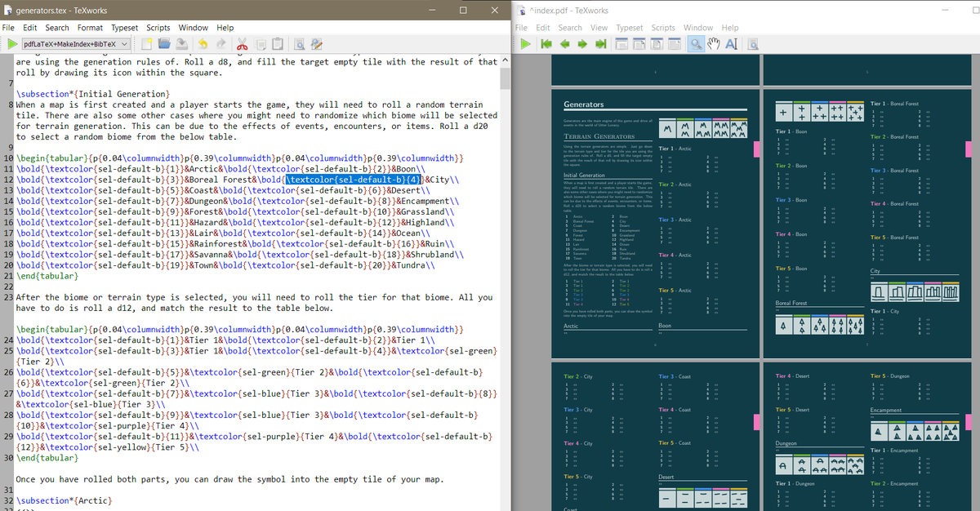Click the green Typeset button in the generators.tex editor
The height and width of the screenshot is (511, 980).
(x=12, y=43)
